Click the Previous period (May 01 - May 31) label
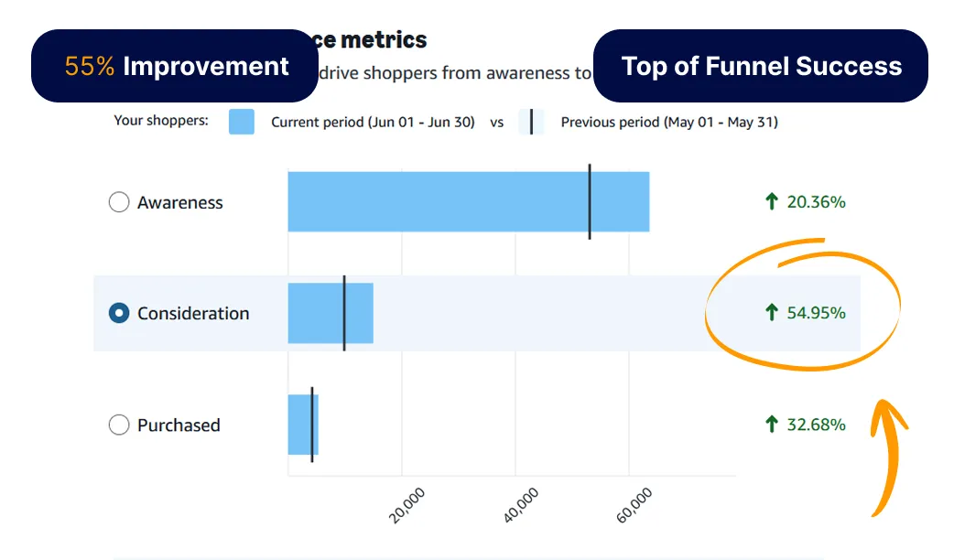This screenshot has width=954, height=560. tap(669, 123)
